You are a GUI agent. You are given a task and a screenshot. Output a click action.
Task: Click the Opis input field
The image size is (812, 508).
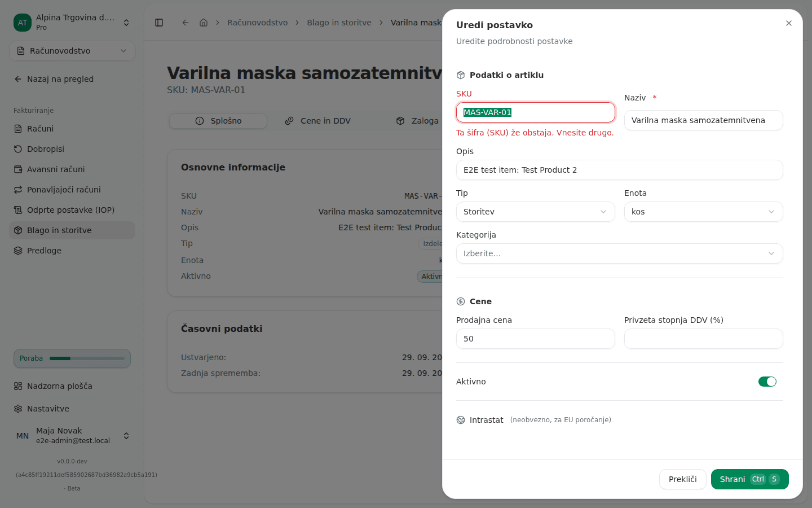620,170
